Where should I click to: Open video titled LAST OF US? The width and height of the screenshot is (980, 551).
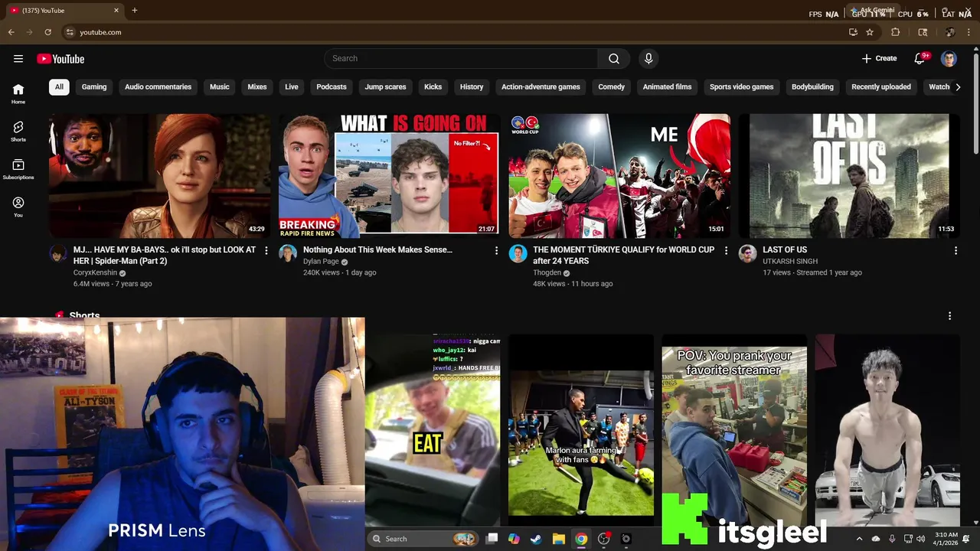(x=785, y=249)
